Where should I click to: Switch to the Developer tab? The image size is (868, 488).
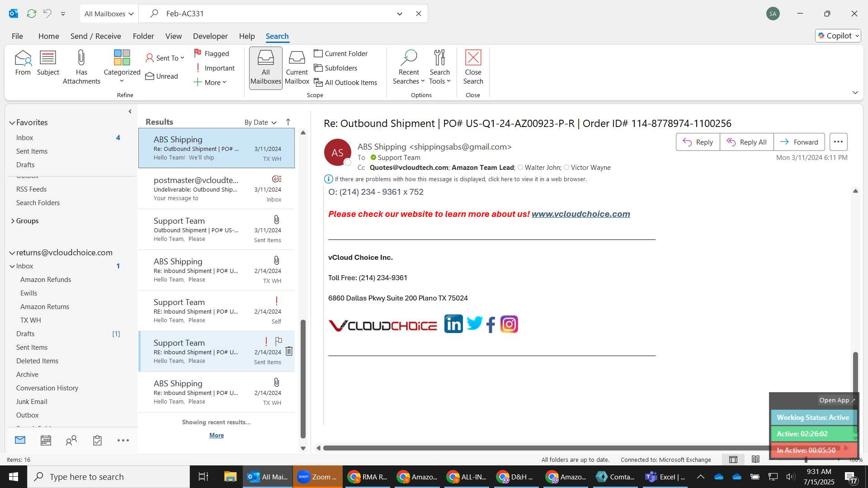(210, 36)
